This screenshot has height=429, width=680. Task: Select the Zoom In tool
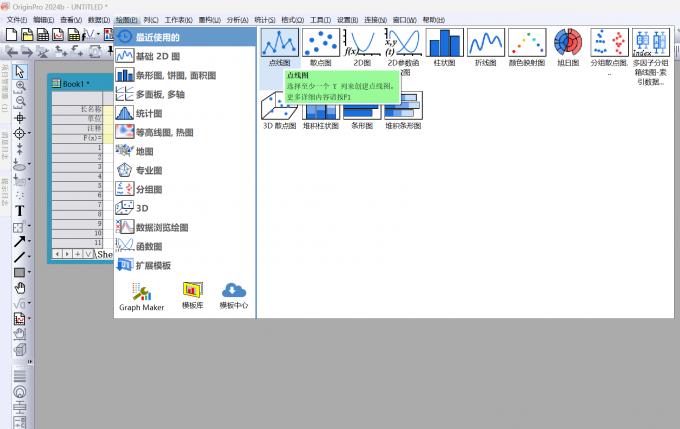point(20,87)
